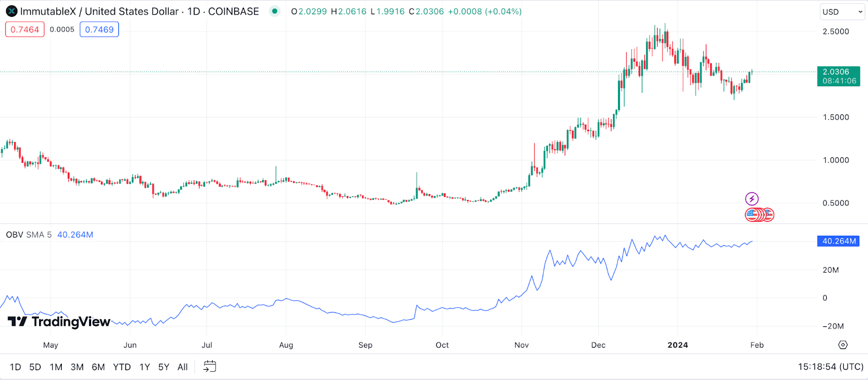
Task: Open the purple lightning event marker
Action: 751,199
